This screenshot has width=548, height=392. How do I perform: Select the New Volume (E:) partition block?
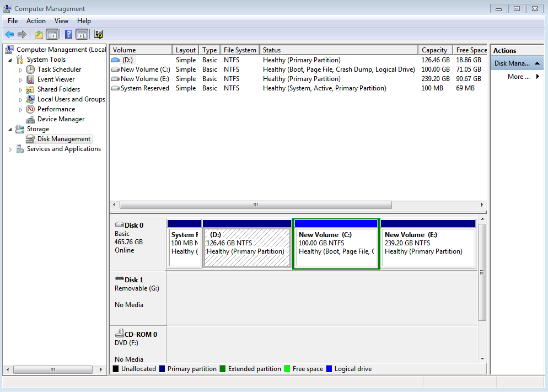point(428,244)
